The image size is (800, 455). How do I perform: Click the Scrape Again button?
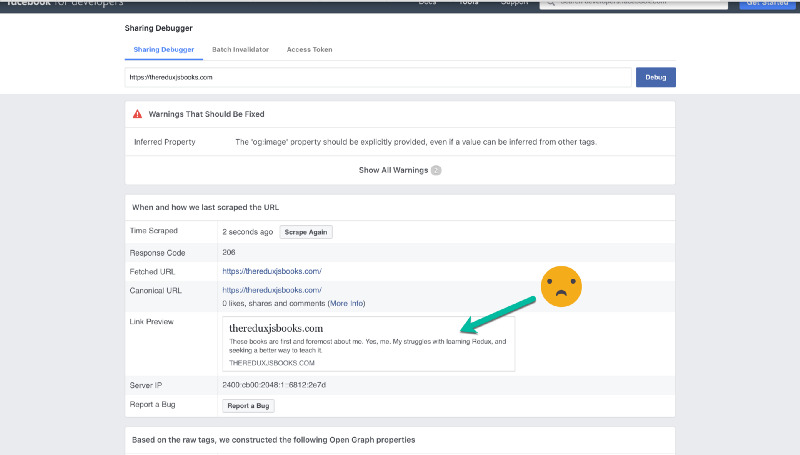(306, 232)
